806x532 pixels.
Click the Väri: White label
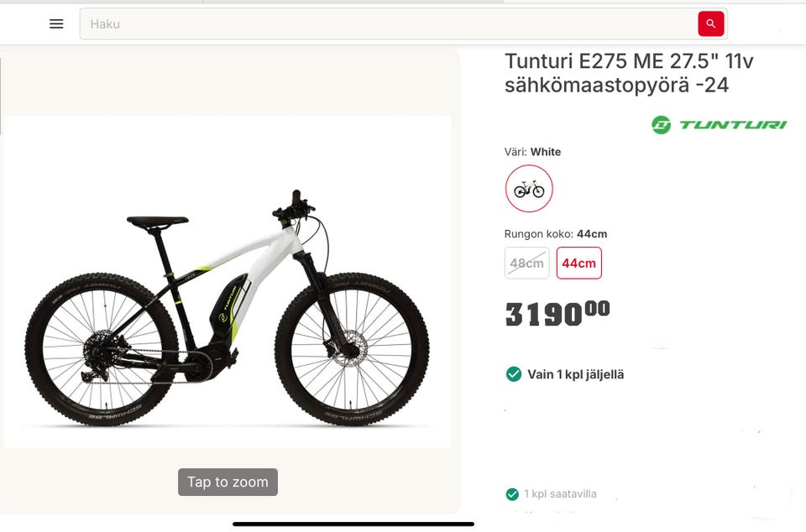coord(532,152)
